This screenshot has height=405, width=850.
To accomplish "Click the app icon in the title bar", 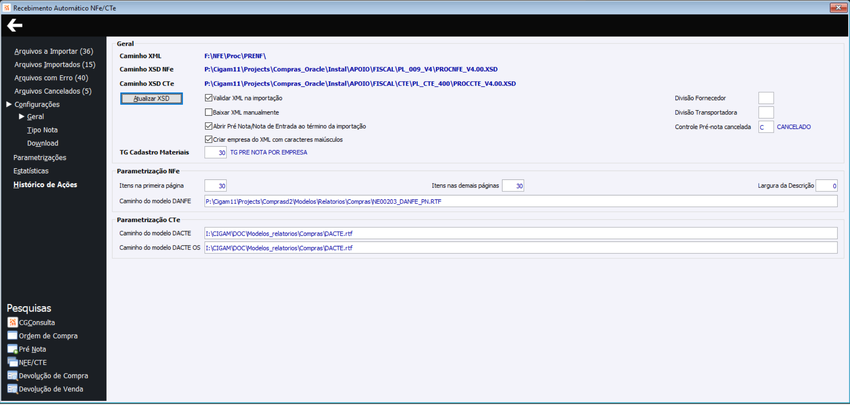I will (x=7, y=7).
